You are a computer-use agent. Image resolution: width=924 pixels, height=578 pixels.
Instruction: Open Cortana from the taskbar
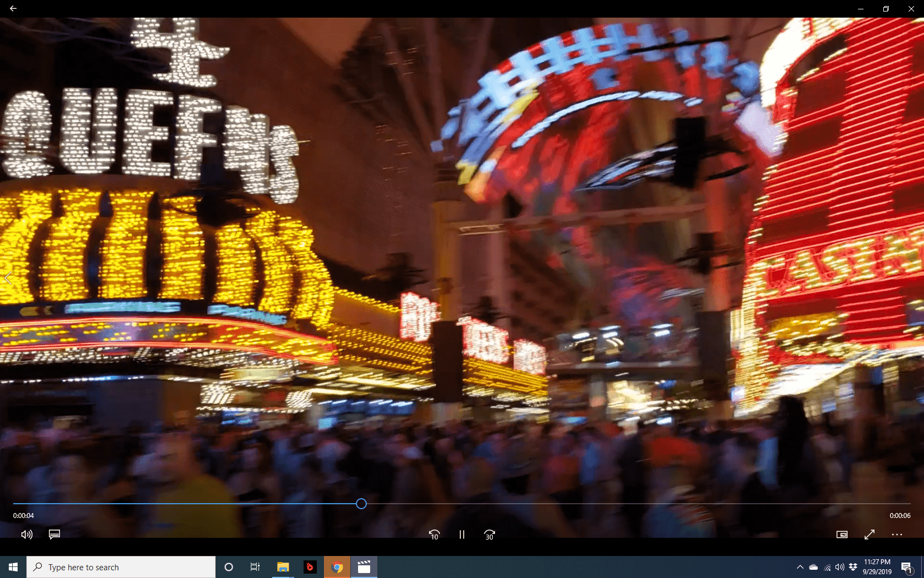coord(229,567)
